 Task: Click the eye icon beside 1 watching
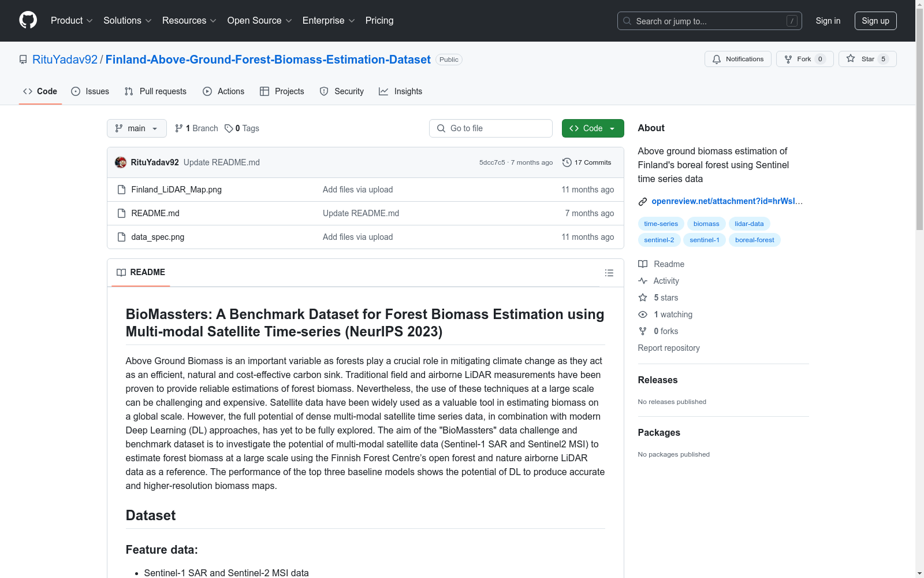(643, 314)
